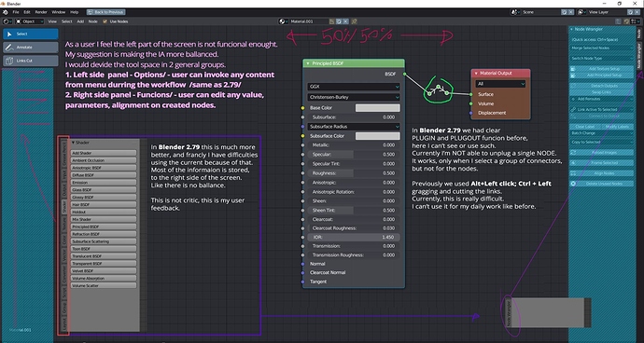Click the Back to Previous button

(106, 12)
